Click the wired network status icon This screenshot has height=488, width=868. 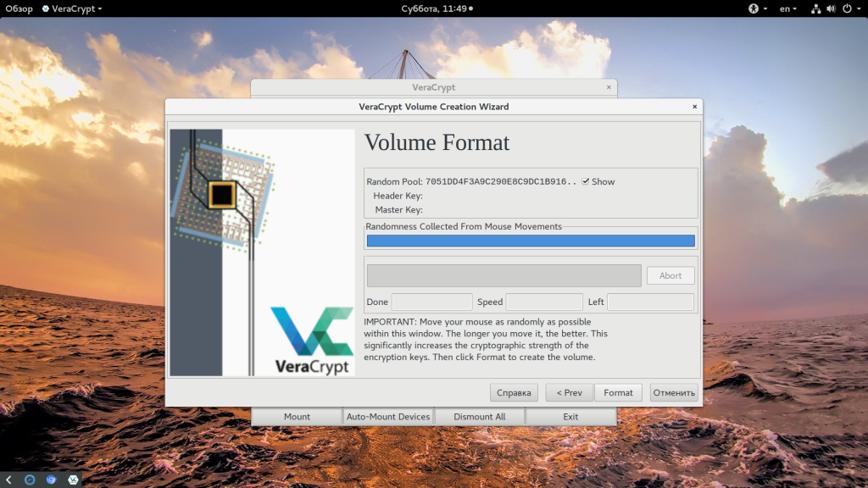point(815,8)
